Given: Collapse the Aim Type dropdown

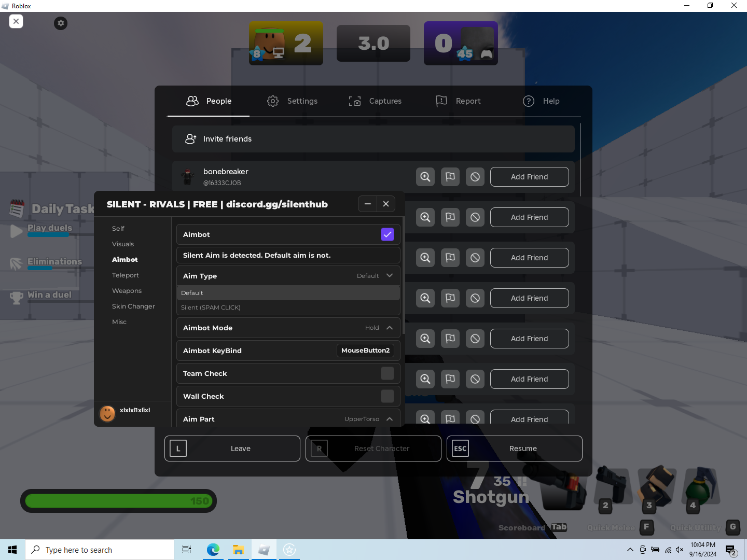Looking at the screenshot, I should pos(390,276).
